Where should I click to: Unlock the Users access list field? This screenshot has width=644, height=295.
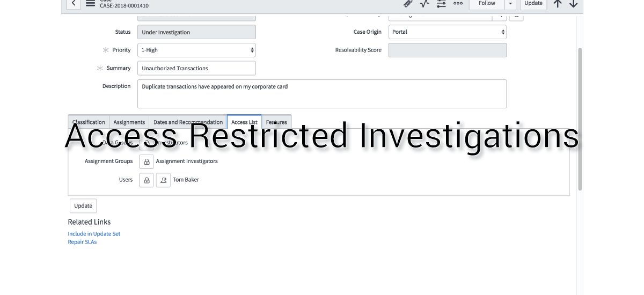[147, 180]
